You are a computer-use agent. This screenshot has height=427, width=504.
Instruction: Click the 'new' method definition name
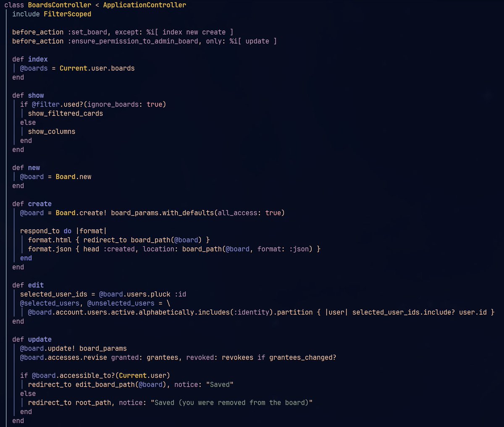coord(34,168)
